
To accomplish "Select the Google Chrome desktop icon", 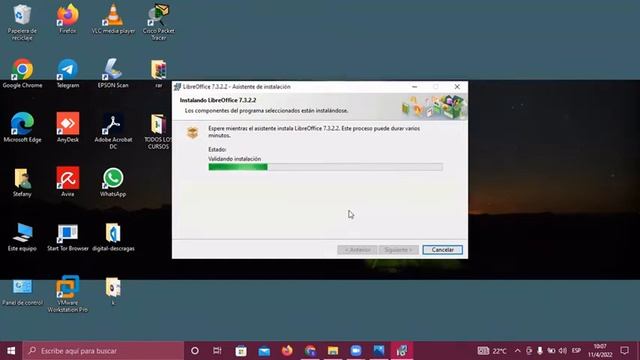I will (x=22, y=73).
